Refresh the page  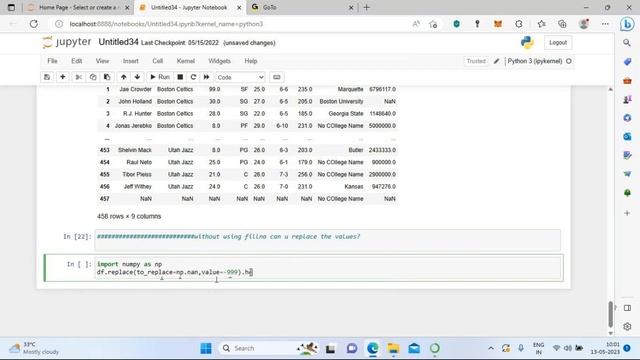tap(33, 24)
